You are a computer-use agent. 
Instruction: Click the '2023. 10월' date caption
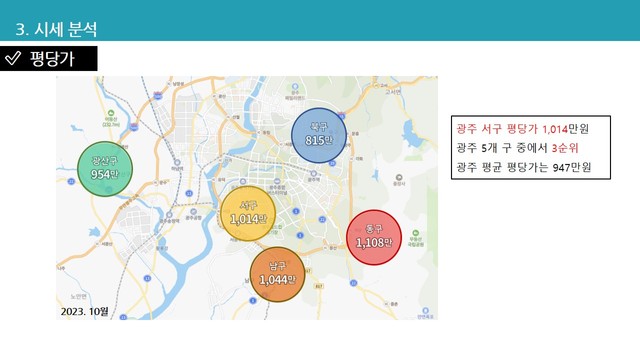pyautogui.click(x=85, y=311)
